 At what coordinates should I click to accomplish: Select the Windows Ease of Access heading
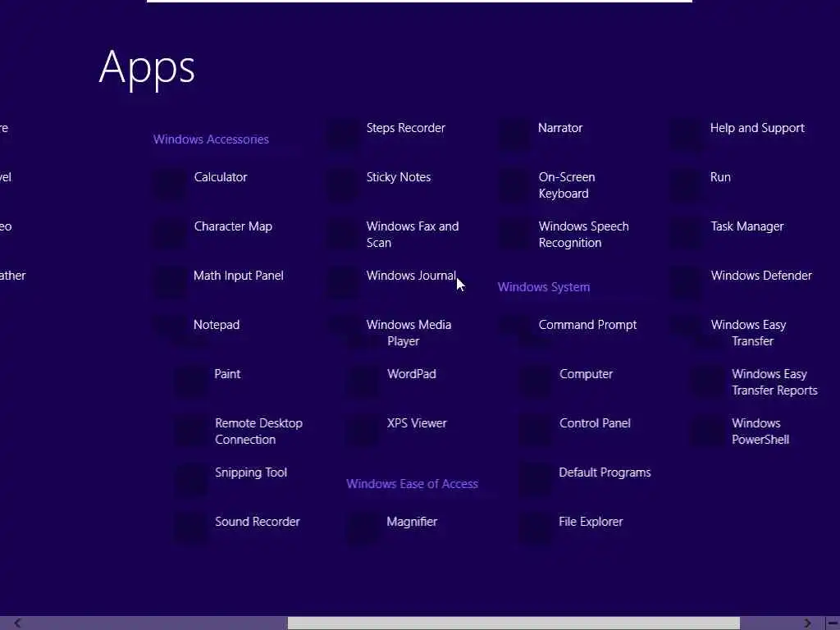[x=412, y=484]
